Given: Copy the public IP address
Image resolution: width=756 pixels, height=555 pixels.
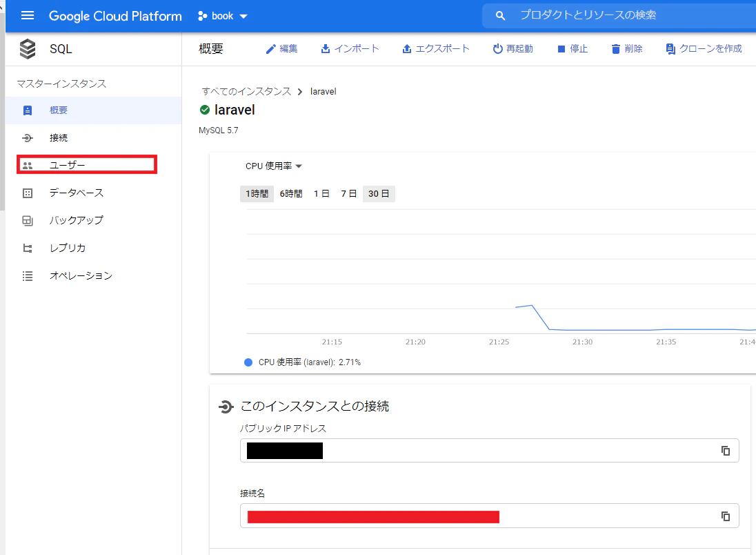Looking at the screenshot, I should [x=725, y=451].
